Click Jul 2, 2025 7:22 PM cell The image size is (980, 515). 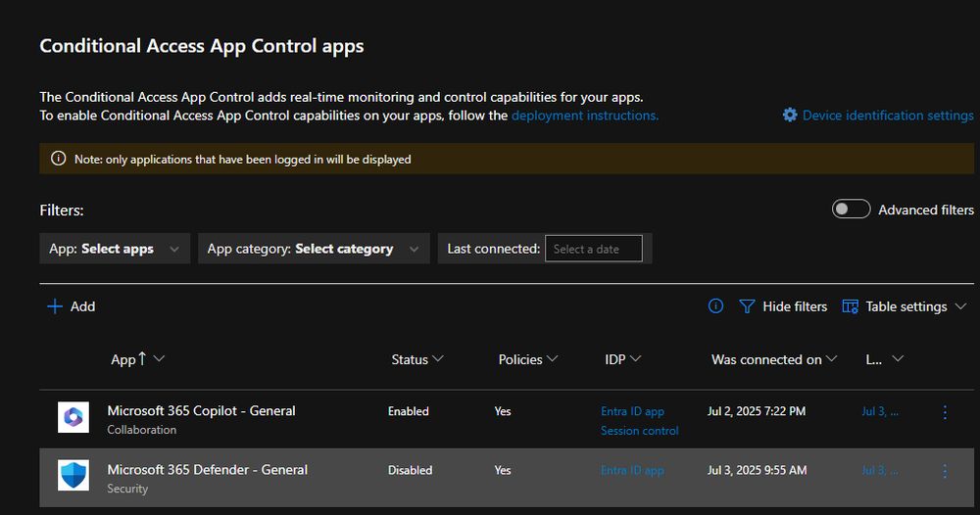757,411
